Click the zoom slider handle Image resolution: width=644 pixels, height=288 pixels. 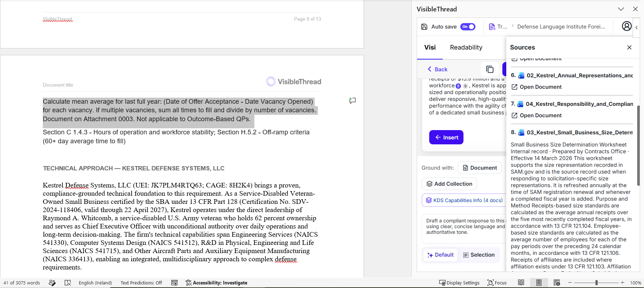pyautogui.click(x=596, y=283)
